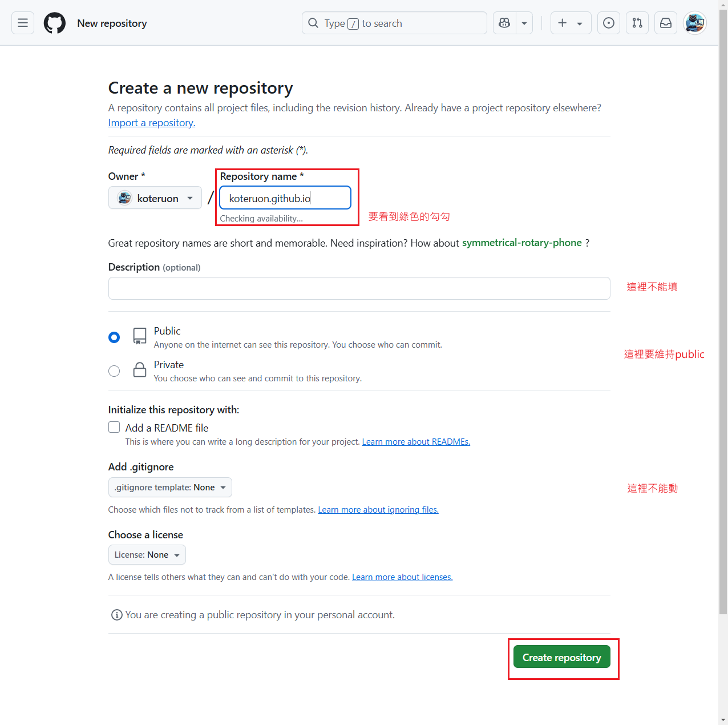Click the Create repository button
This screenshot has width=728, height=725.
tap(561, 657)
